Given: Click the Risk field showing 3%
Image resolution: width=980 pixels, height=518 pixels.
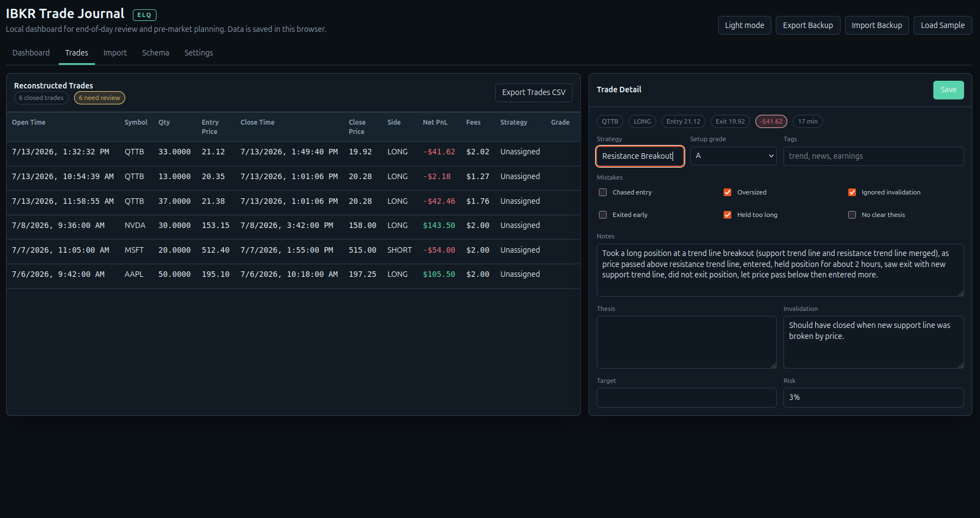Looking at the screenshot, I should (873, 398).
